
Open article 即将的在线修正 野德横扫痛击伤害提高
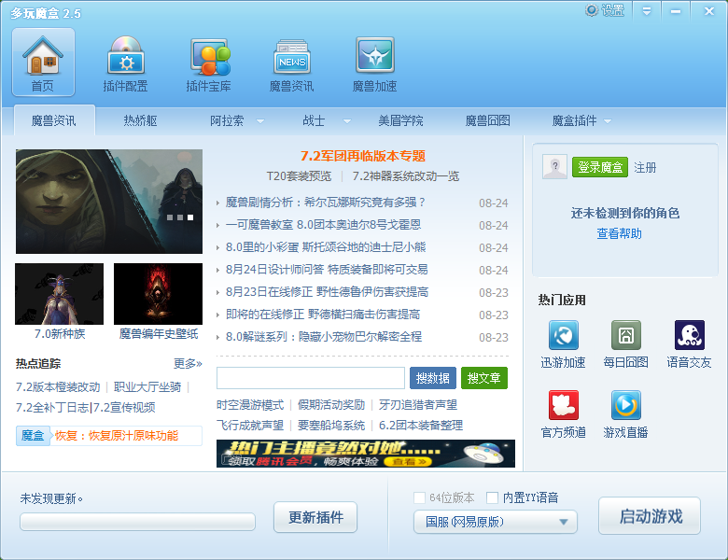tap(323, 315)
